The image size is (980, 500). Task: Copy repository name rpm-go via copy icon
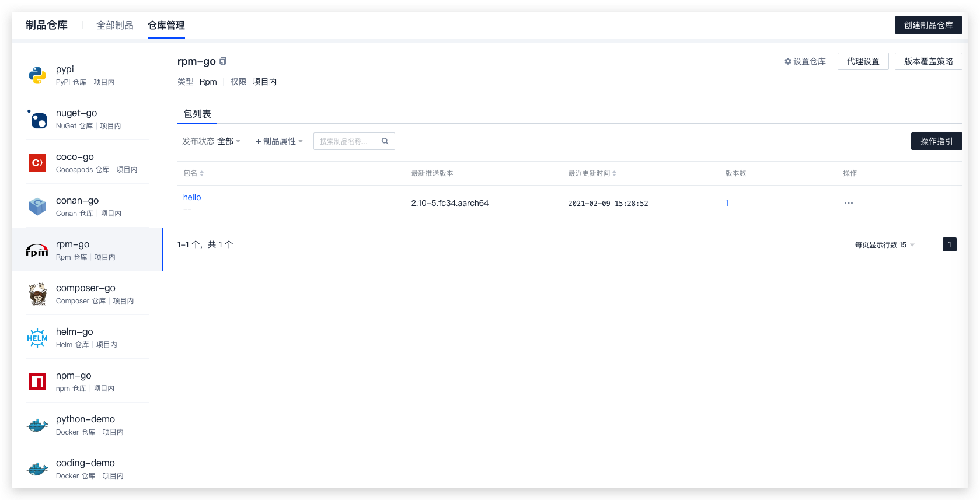223,61
